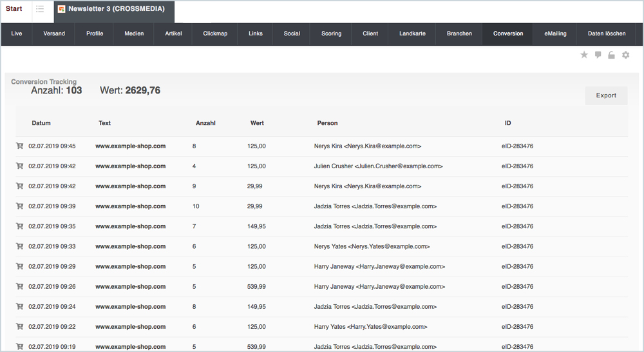The height and width of the screenshot is (352, 644).
Task: Sort table by the Wert column header
Action: click(257, 123)
